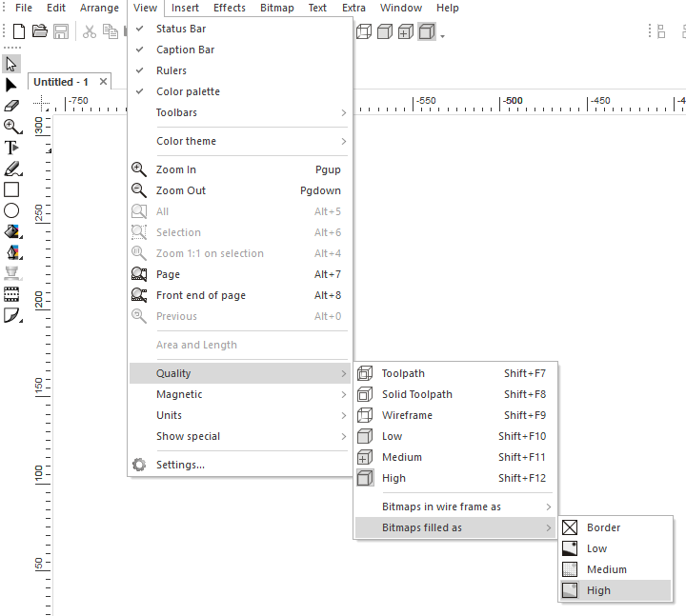This screenshot has height=616, width=686.
Task: Choose Zoom In from View menu
Action: (x=240, y=169)
